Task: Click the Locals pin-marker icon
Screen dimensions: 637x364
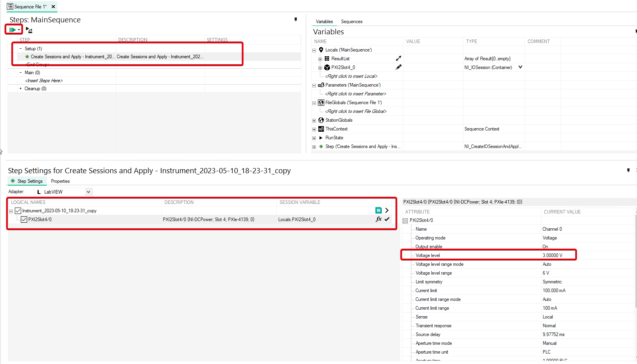Action: tap(321, 50)
